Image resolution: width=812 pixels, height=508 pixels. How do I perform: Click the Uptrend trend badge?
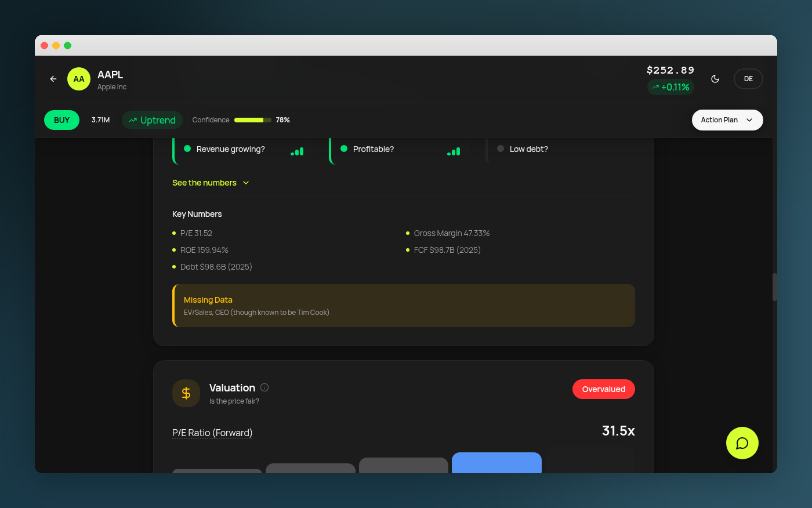152,120
